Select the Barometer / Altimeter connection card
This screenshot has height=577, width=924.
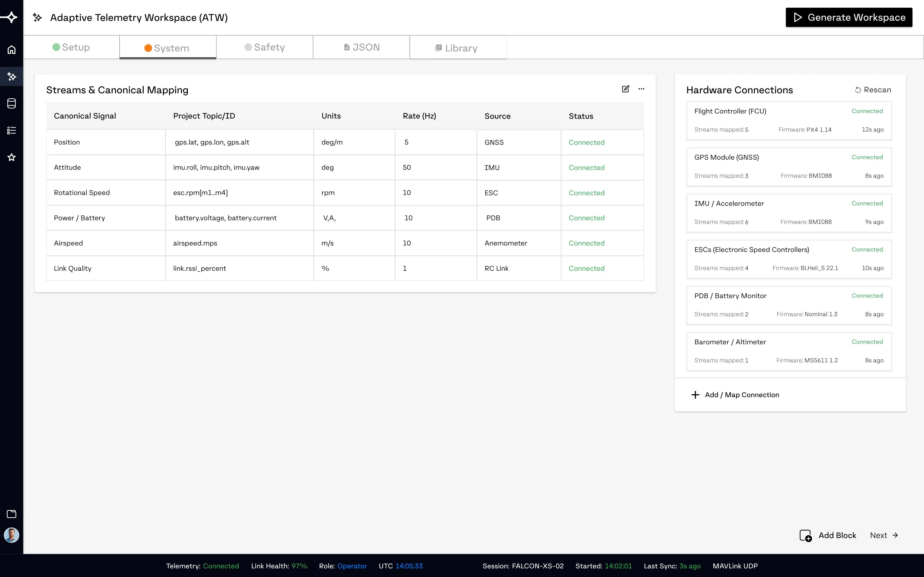[x=789, y=351]
